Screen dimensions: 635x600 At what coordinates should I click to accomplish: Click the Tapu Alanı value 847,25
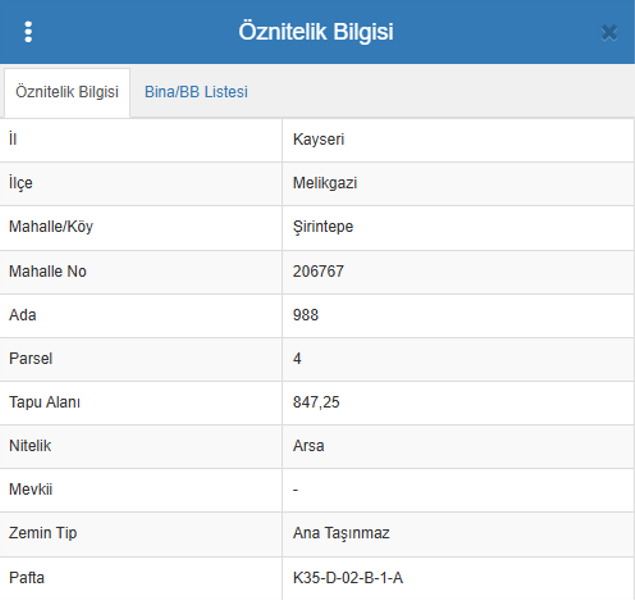pos(316,402)
